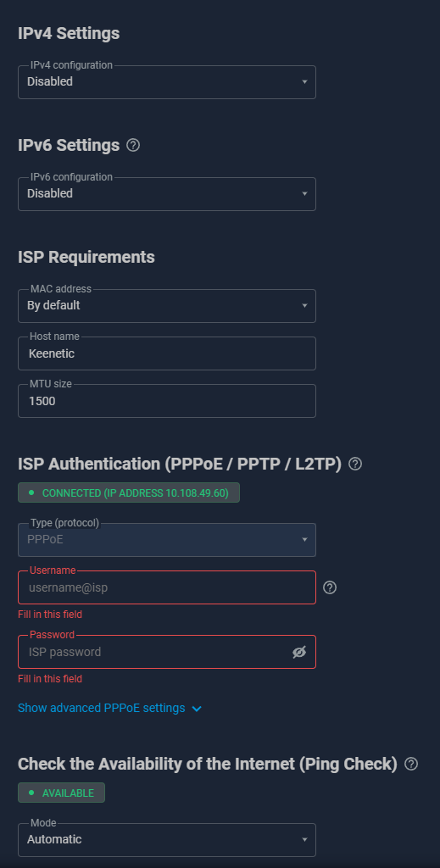Open the IPv4 configuration dropdown

(167, 82)
